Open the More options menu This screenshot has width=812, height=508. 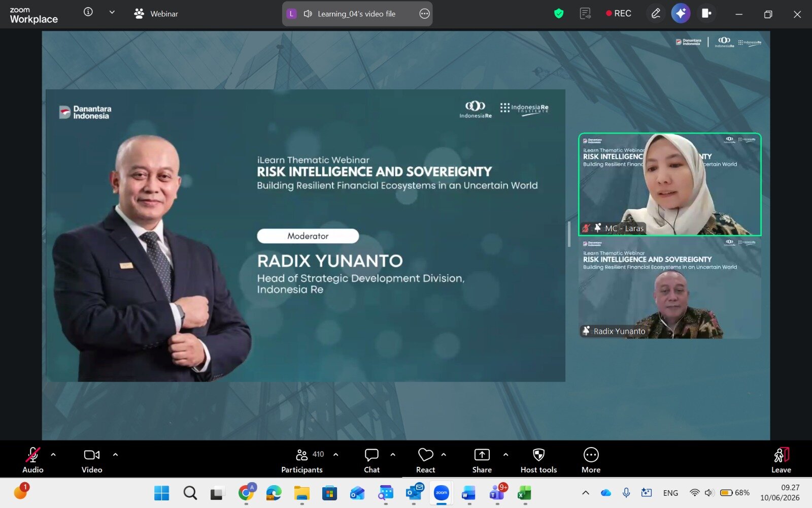point(591,460)
